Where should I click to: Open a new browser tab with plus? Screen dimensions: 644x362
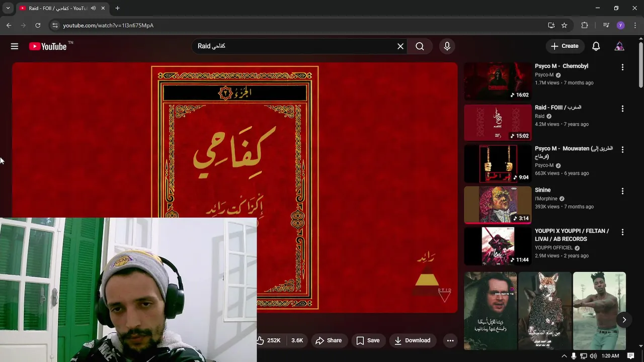117,8
